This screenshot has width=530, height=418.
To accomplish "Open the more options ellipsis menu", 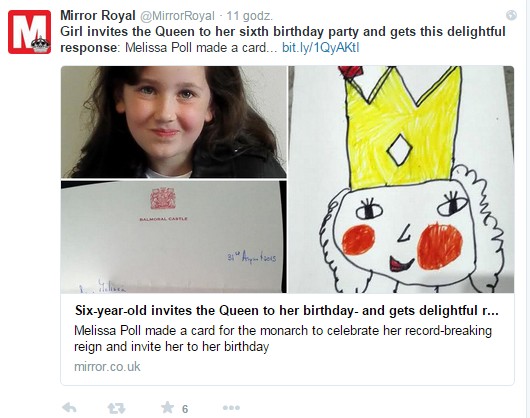I will (x=231, y=408).
